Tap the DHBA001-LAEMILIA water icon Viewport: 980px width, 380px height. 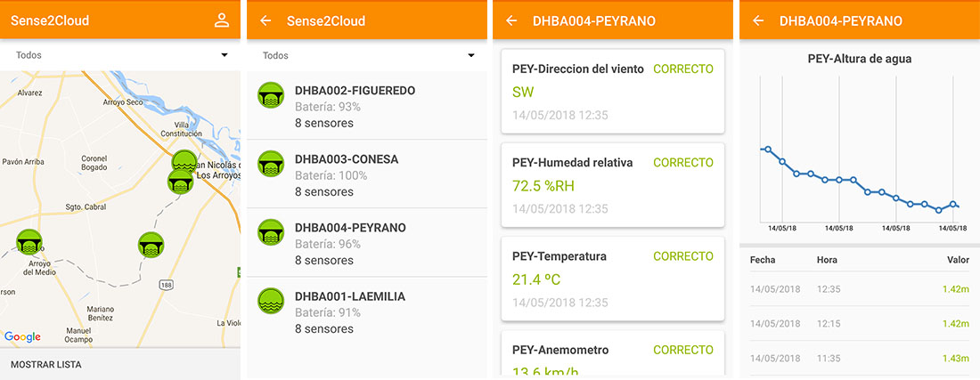(271, 301)
